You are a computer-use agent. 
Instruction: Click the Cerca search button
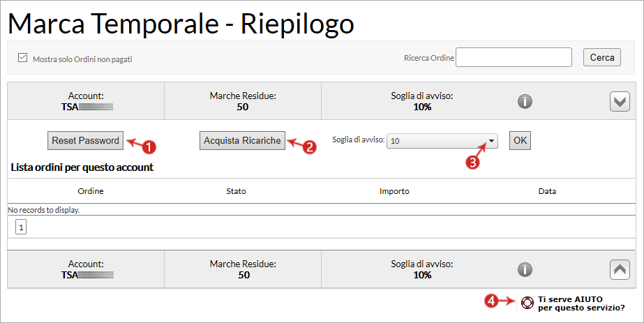click(x=602, y=57)
